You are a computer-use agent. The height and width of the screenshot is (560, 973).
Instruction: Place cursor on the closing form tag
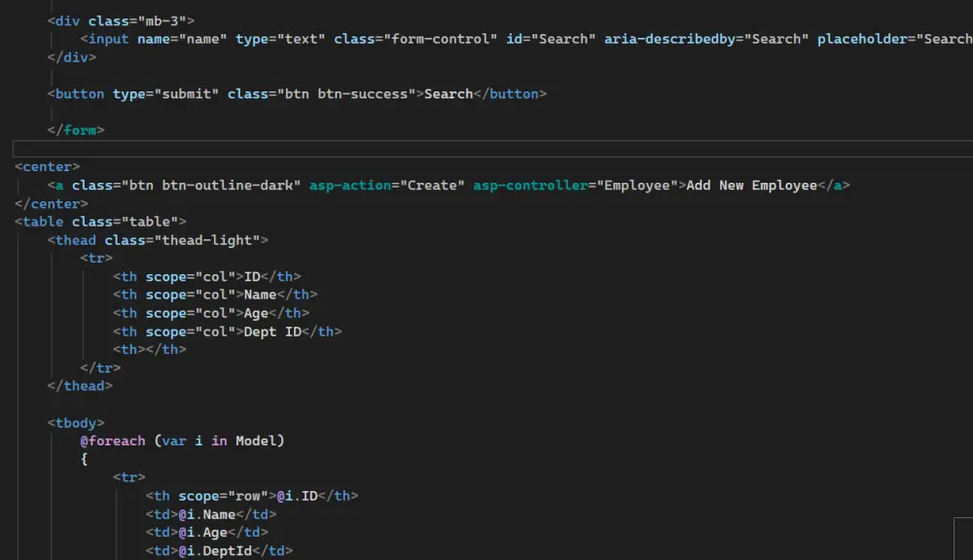78,129
